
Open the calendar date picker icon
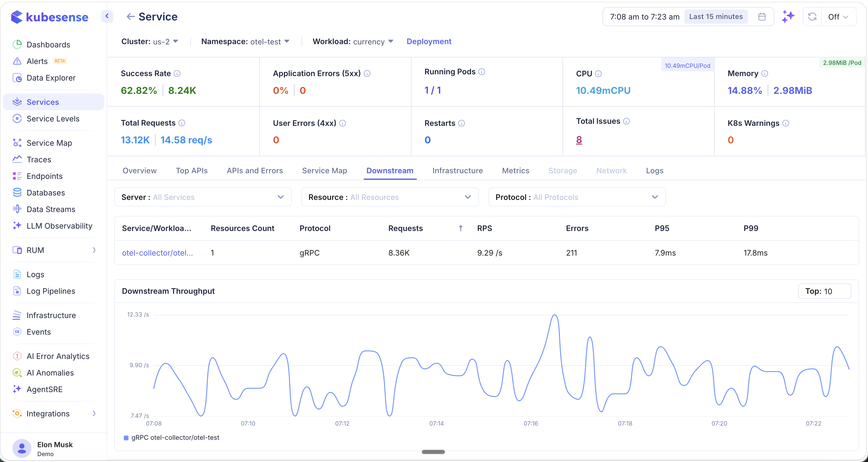(762, 17)
